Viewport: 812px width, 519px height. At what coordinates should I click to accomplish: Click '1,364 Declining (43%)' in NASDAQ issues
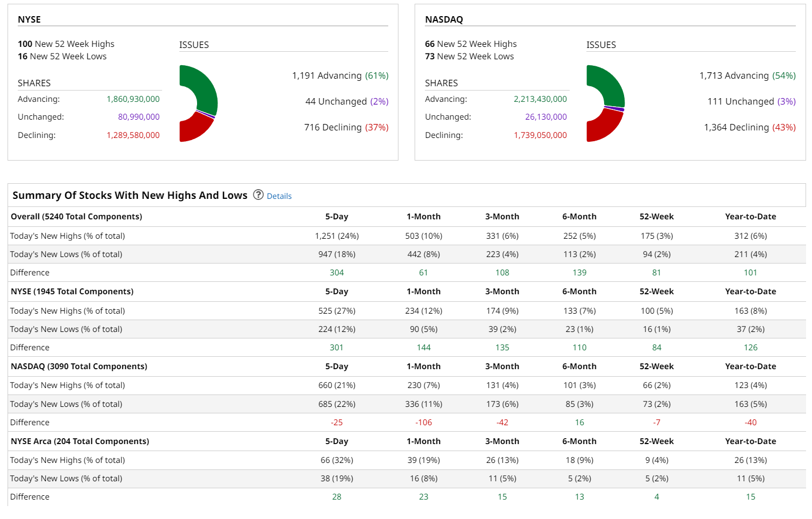click(750, 128)
